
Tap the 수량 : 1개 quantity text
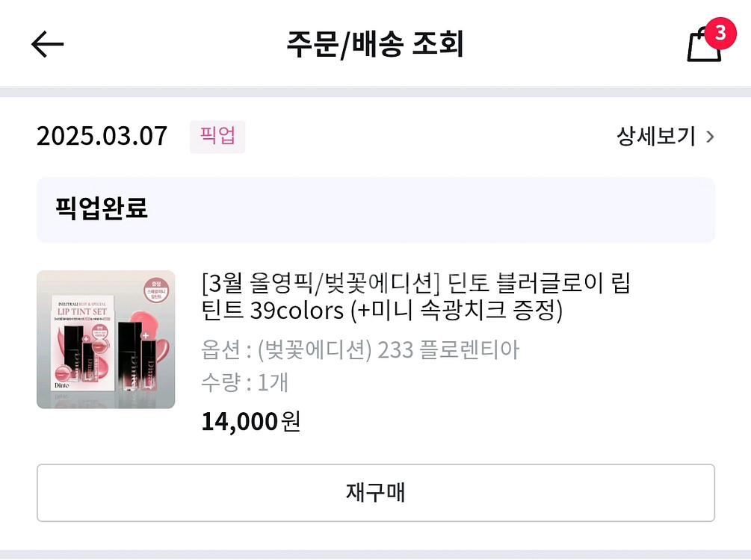[x=244, y=382]
